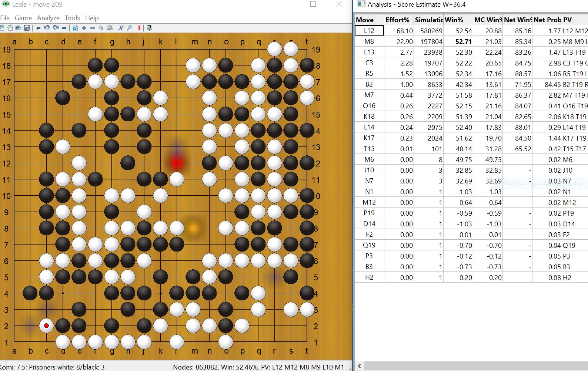Sort by the Move column header

[369, 20]
